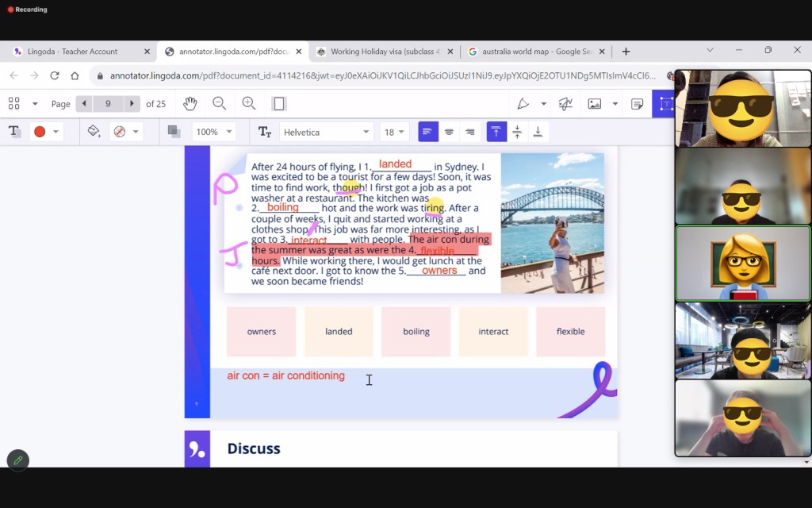Click the page fit view icon
The height and width of the screenshot is (508, 812).
(278, 104)
